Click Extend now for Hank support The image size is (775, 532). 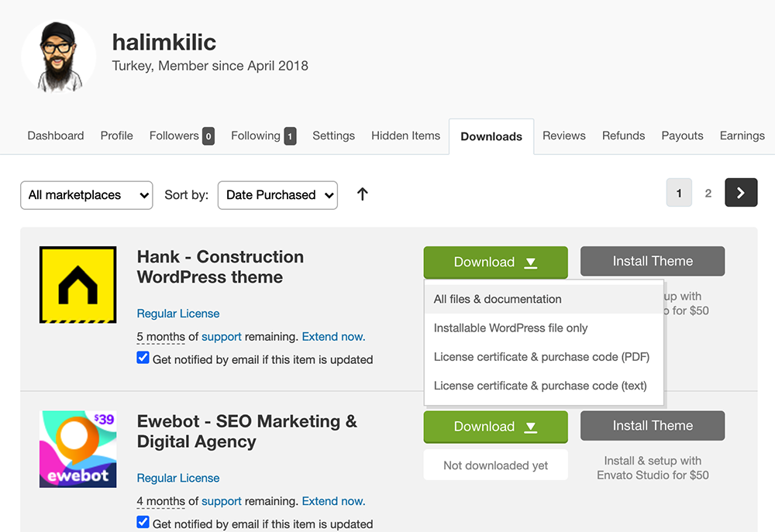click(x=333, y=337)
